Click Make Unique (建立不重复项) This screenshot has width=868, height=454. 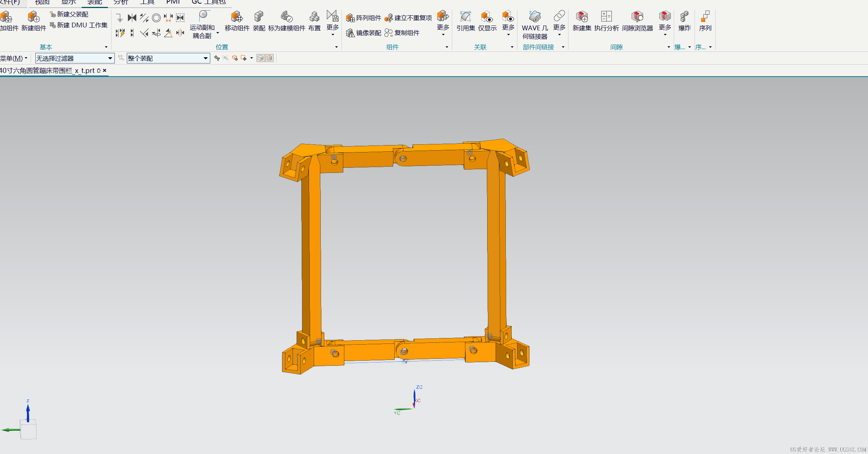coord(408,18)
